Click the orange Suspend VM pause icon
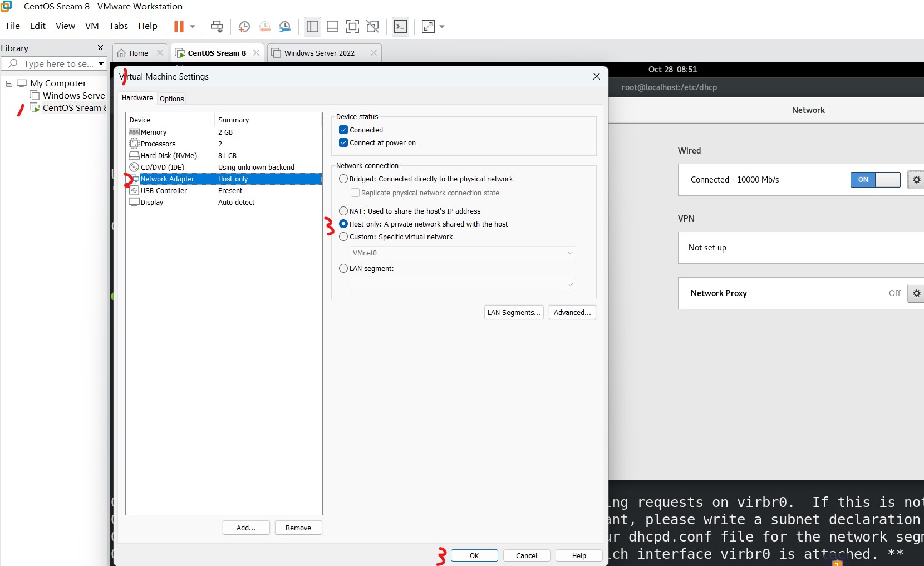Screen dimensions: 924x566 178,26
